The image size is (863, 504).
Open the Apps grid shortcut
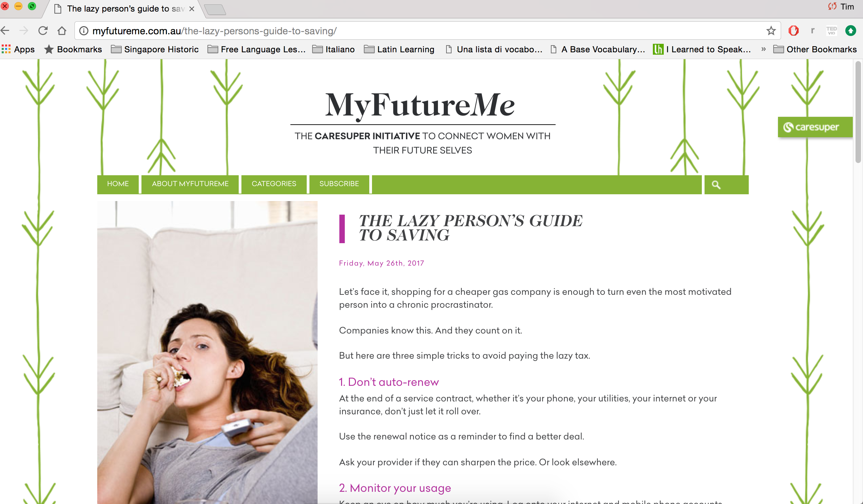pyautogui.click(x=18, y=49)
